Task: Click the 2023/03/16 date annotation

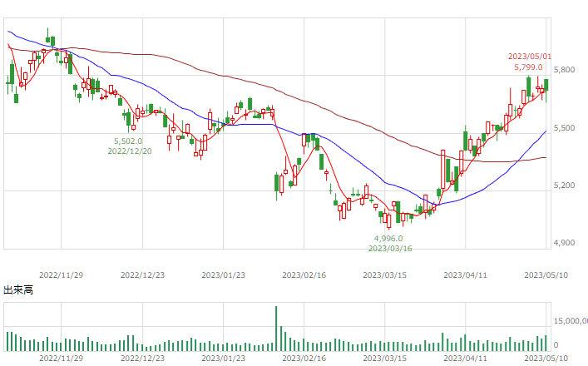Action: point(390,249)
